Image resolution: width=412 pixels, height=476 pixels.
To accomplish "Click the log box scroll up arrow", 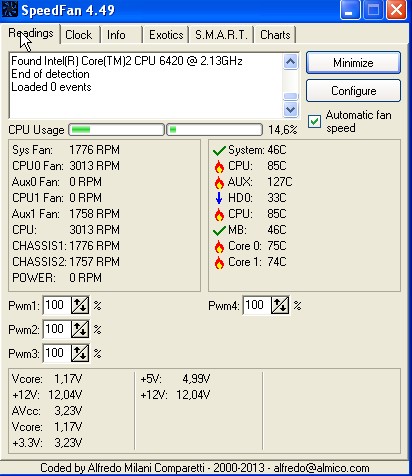I will (290, 62).
